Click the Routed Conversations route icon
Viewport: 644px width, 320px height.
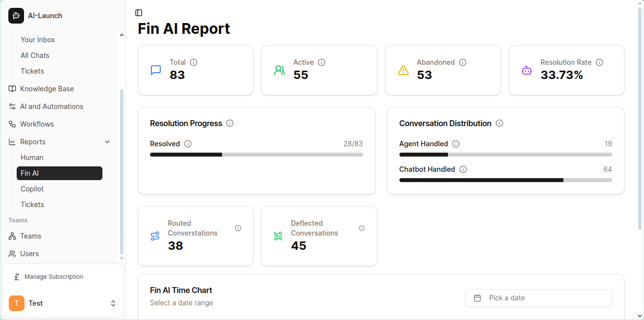point(155,236)
